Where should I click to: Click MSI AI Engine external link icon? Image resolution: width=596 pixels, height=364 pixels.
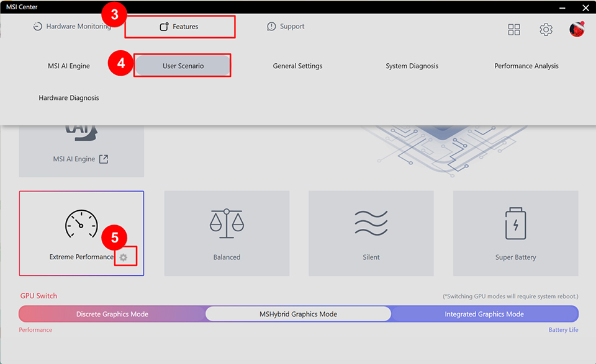coord(104,159)
